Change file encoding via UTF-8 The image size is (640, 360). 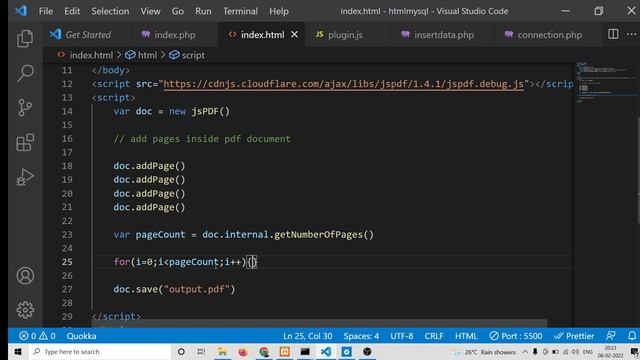coord(402,336)
